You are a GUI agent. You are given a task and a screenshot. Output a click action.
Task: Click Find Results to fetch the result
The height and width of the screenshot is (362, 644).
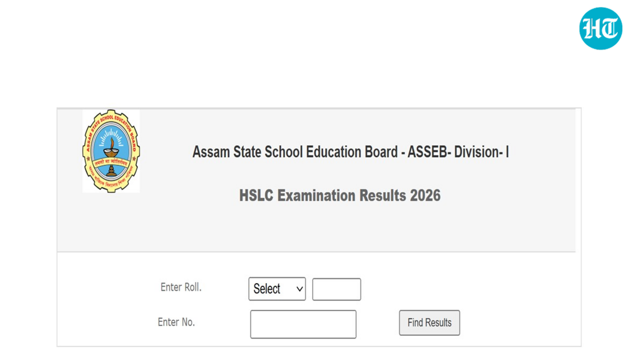pos(429,323)
